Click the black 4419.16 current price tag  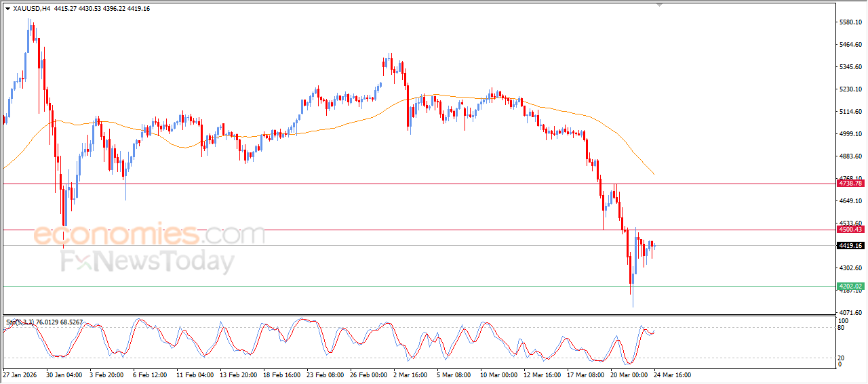(850, 246)
